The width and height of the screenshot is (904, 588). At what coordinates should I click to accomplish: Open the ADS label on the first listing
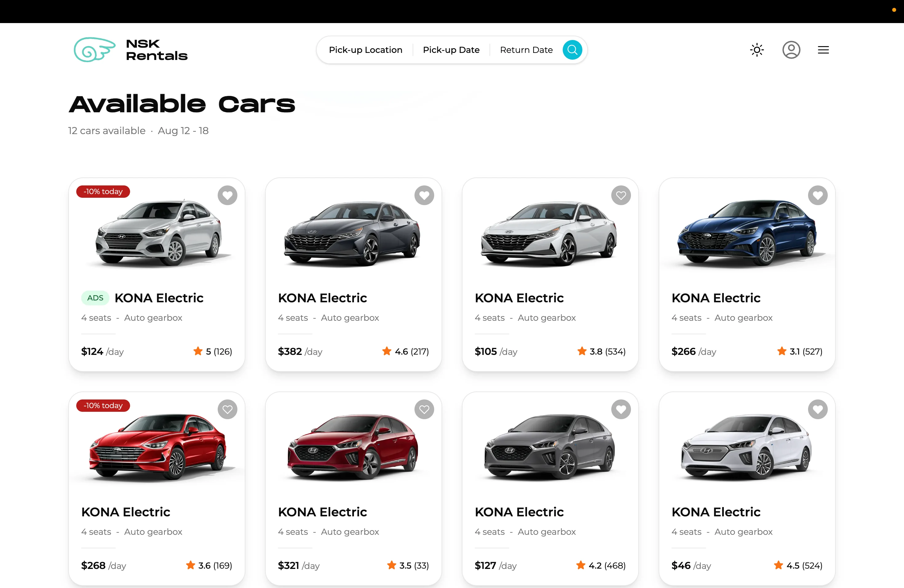coord(95,298)
